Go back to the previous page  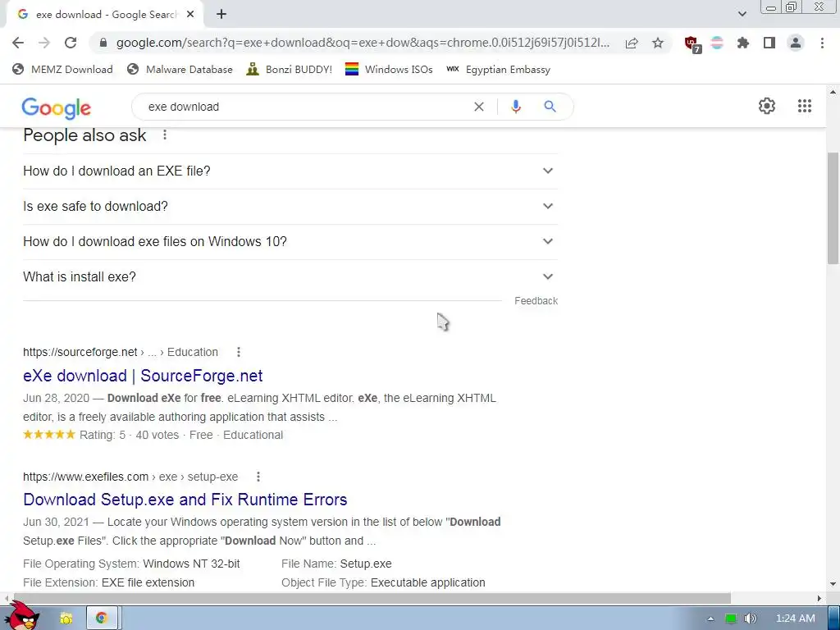click(18, 43)
